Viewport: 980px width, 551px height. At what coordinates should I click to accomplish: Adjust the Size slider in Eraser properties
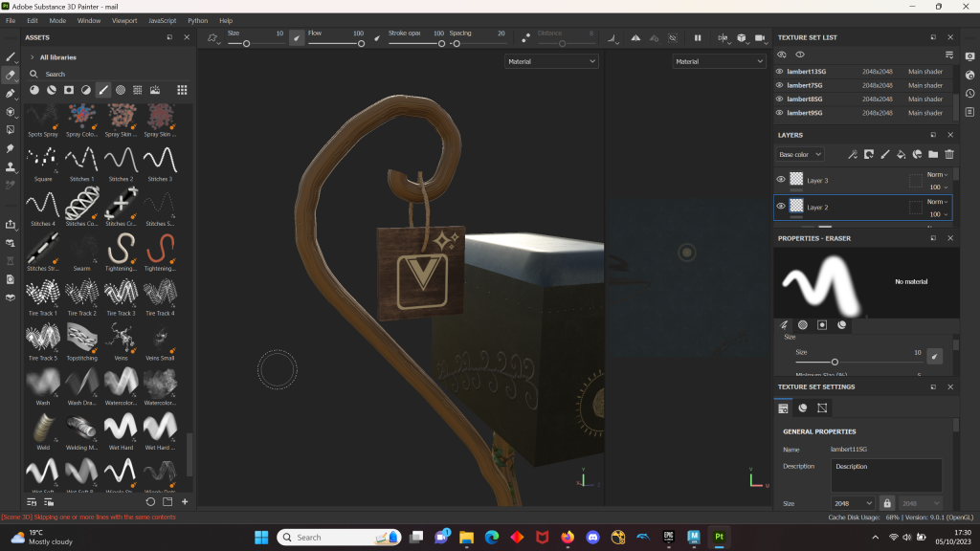coord(857,362)
